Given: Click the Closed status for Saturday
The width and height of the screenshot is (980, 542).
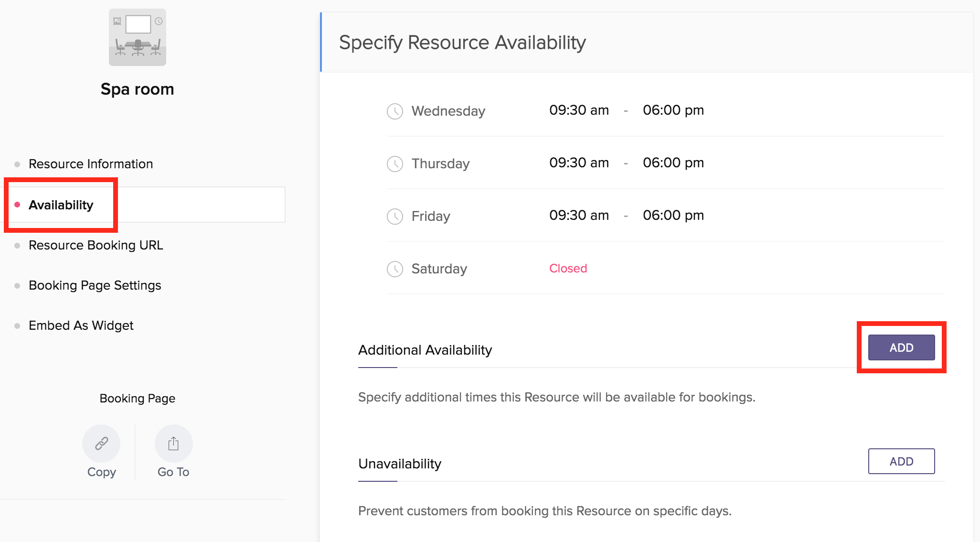Looking at the screenshot, I should pos(568,269).
